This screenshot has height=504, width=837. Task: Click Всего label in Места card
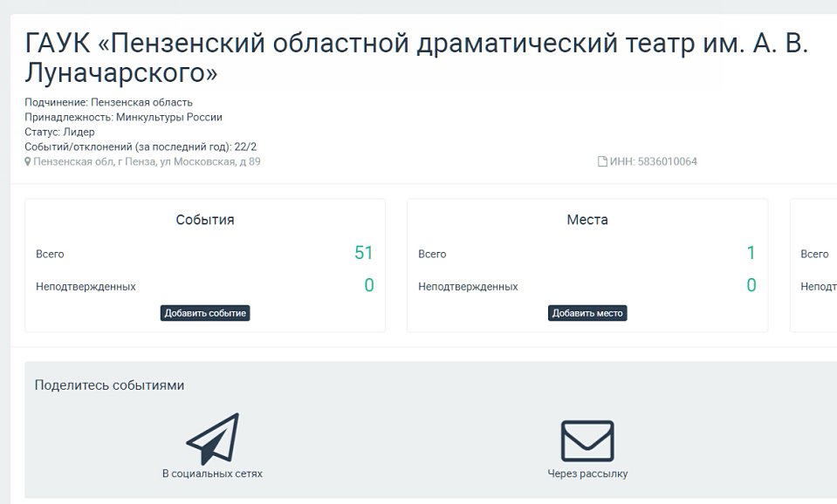pyautogui.click(x=432, y=255)
